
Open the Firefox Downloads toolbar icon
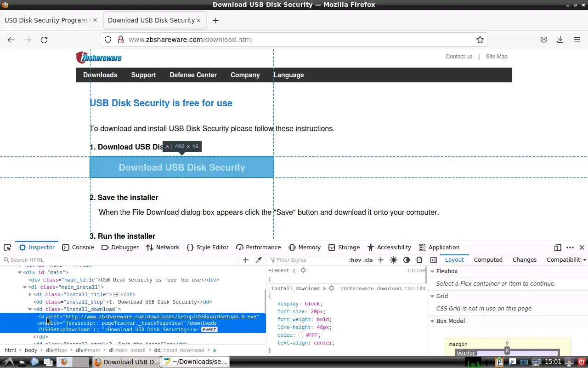tap(560, 40)
